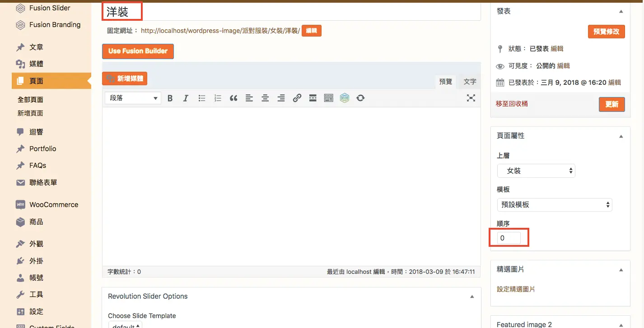Insert Read More tag

[x=313, y=98]
